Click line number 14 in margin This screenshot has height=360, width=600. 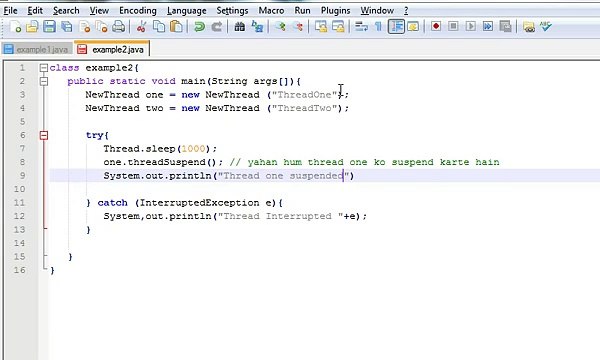pyautogui.click(x=19, y=243)
